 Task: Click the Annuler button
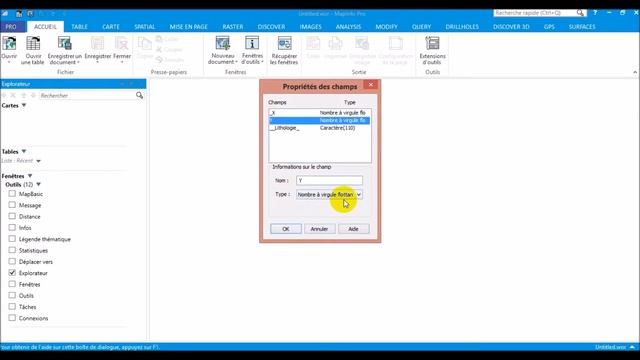(319, 229)
